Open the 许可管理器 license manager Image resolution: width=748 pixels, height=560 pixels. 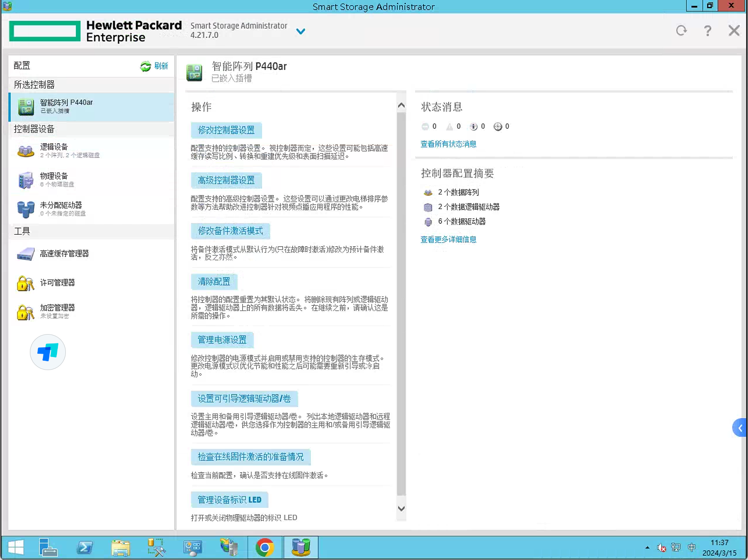pyautogui.click(x=57, y=283)
